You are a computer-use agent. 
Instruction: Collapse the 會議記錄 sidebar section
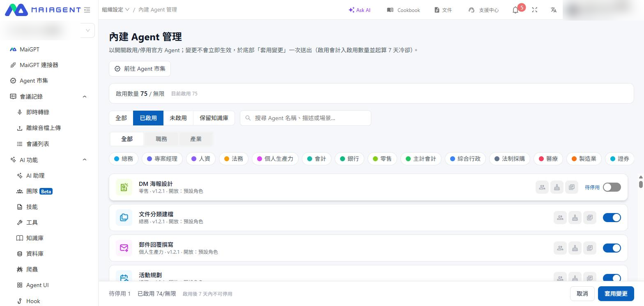point(85,97)
